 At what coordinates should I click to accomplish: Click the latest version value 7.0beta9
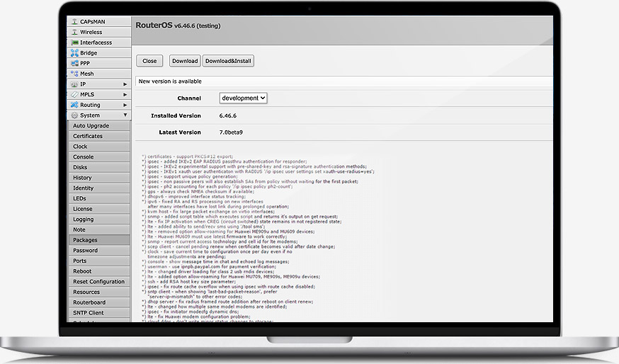pos(231,132)
